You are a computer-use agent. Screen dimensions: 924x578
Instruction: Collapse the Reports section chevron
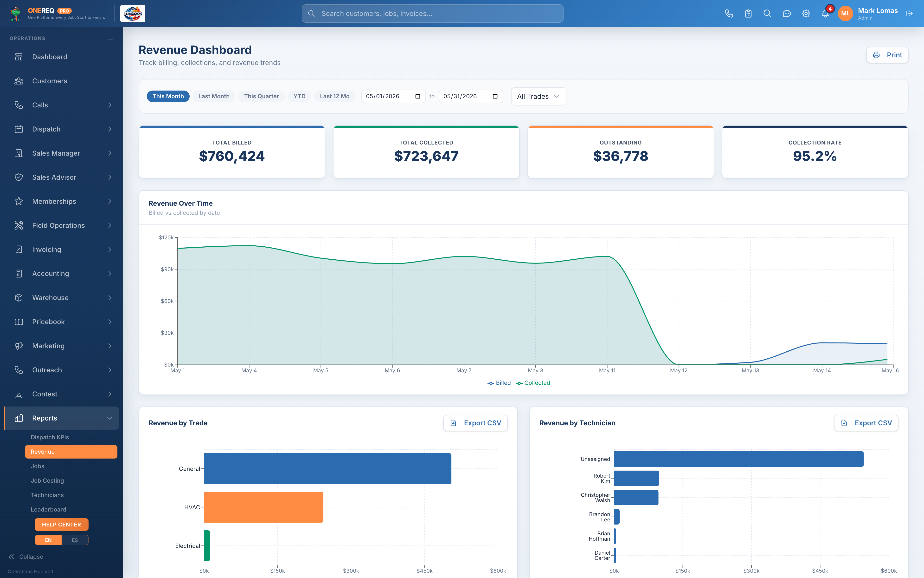(110, 418)
